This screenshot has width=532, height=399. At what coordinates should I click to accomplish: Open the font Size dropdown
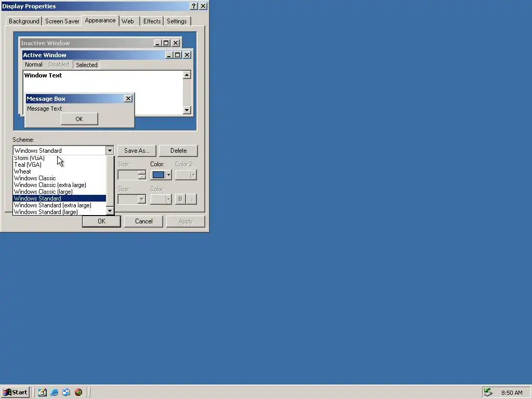click(x=131, y=199)
